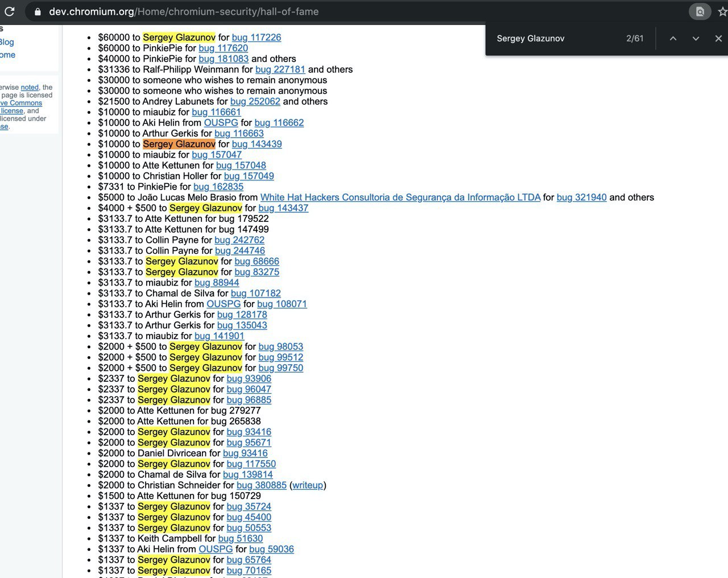
Task: Open White Hat Hackers Consultoria link
Action: point(400,197)
